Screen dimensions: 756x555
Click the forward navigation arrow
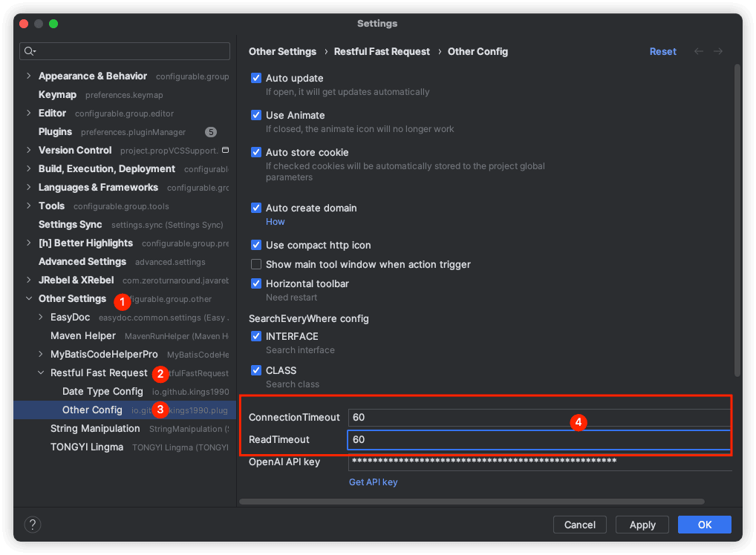pos(718,51)
